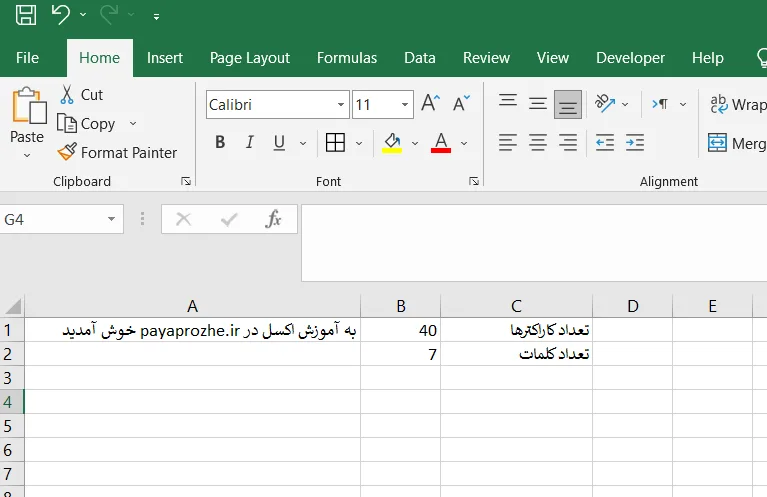
Task: Select cell B2 containing 7
Action: click(x=401, y=354)
